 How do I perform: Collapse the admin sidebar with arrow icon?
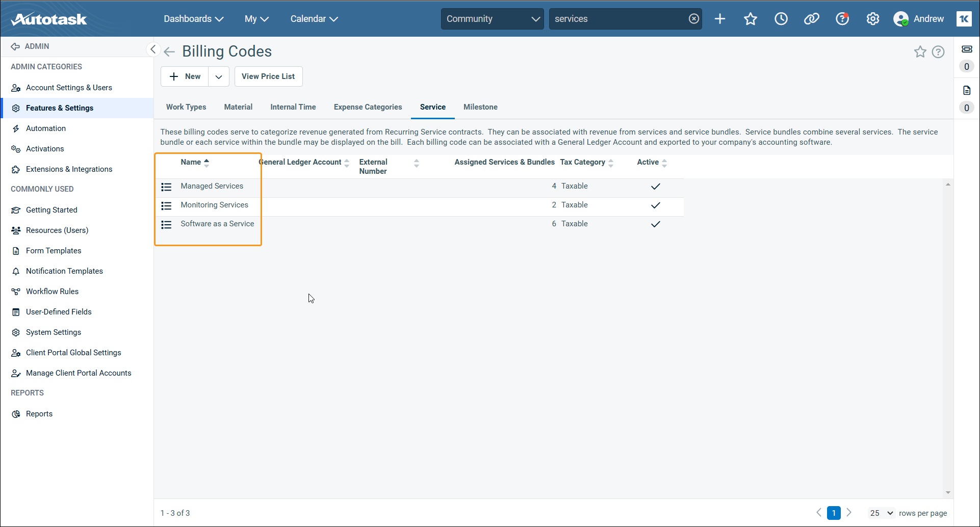click(x=152, y=49)
